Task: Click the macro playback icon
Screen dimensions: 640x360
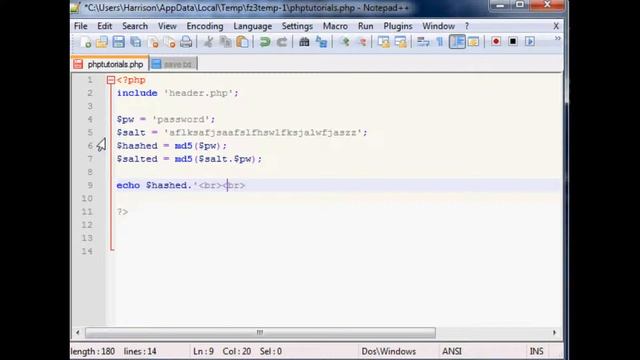Action: pyautogui.click(x=530, y=42)
